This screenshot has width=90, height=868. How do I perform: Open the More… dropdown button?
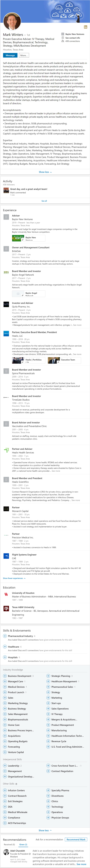(24, 55)
